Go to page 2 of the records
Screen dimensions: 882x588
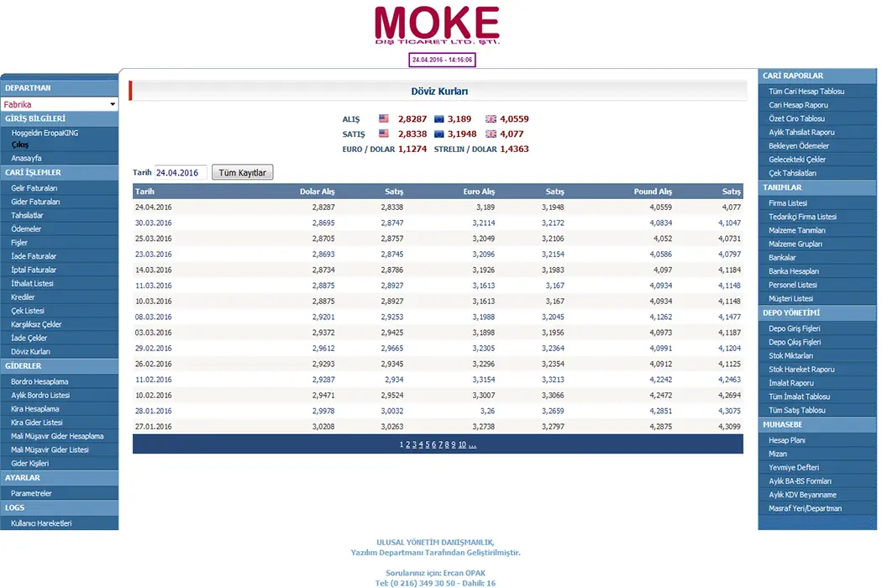pyautogui.click(x=408, y=444)
